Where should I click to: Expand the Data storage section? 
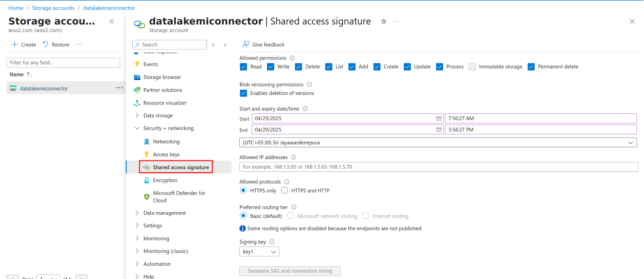click(x=137, y=115)
